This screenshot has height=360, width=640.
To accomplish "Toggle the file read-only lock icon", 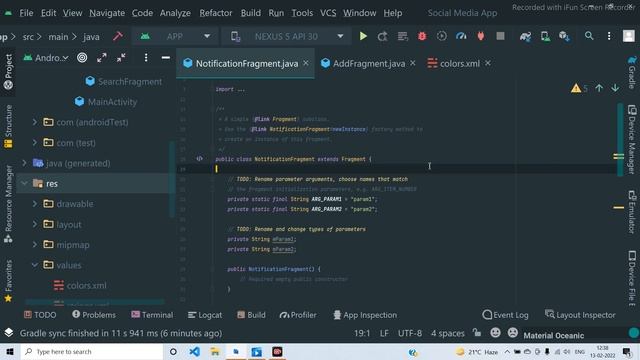I will (x=477, y=333).
